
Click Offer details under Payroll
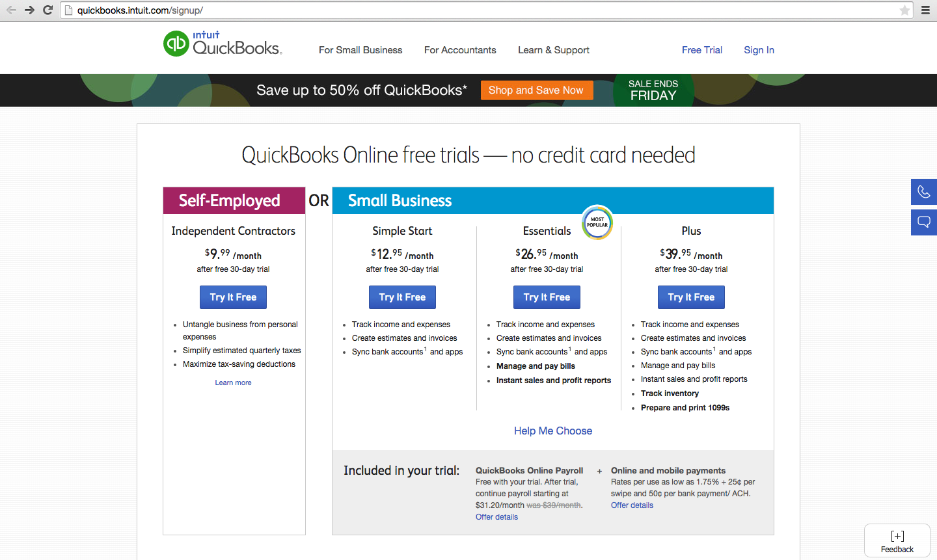[x=496, y=517]
